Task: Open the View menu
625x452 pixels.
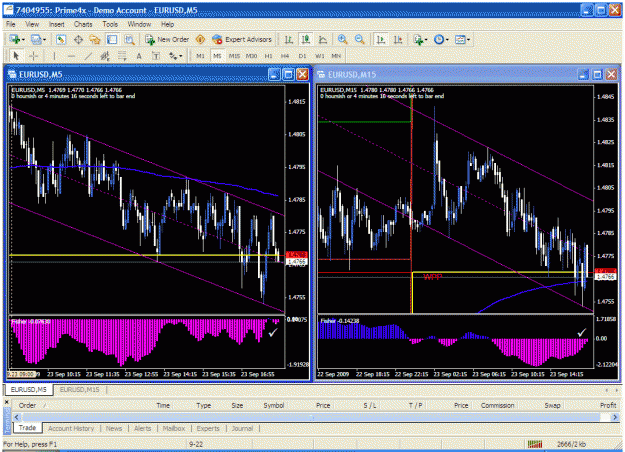Action: tap(32, 24)
